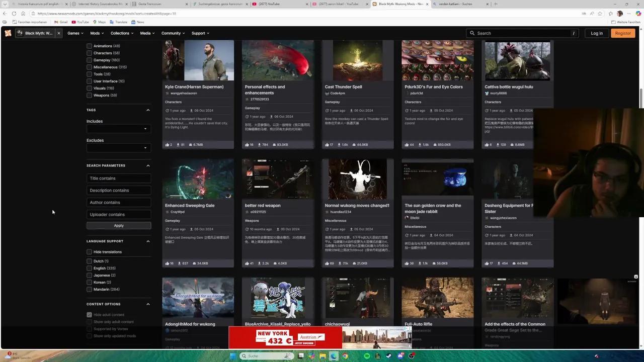Open the Windows Start menu
The image size is (644, 362).
(x=232, y=356)
